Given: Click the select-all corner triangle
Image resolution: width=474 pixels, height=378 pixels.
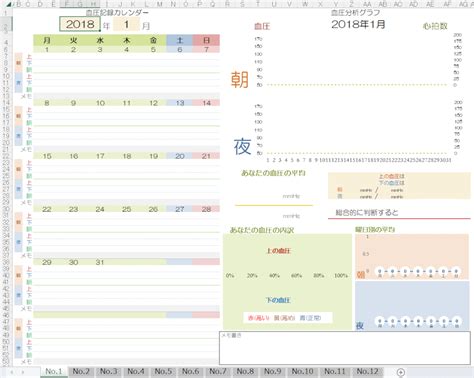Looking at the screenshot, I should coord(9,4).
